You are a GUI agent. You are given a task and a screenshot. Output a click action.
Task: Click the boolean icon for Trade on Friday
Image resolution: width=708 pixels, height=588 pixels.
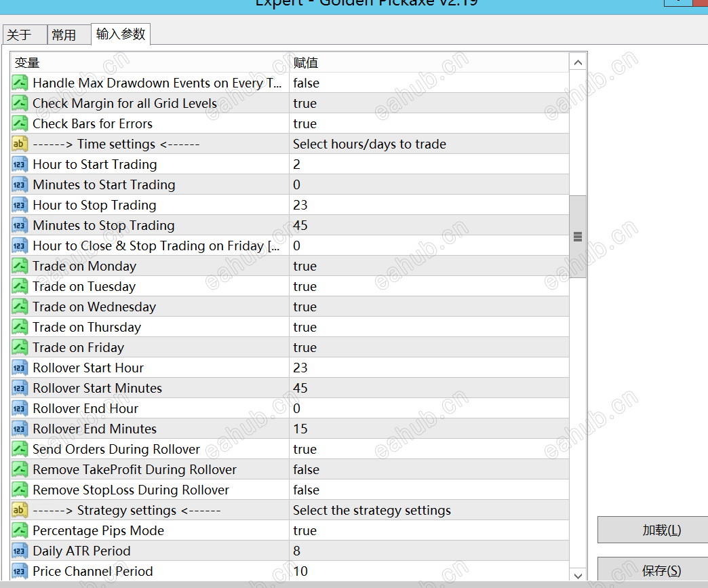[20, 347]
